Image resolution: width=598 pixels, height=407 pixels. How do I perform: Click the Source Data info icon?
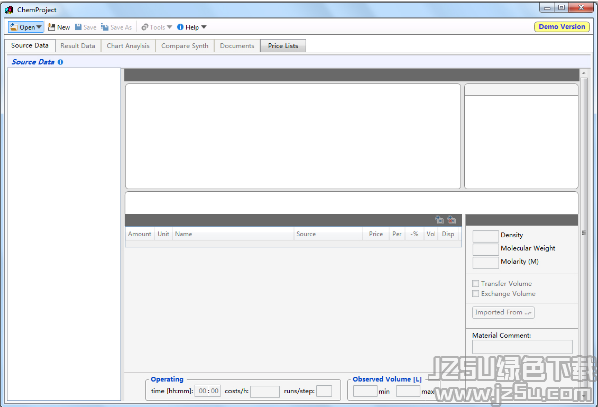pos(60,62)
